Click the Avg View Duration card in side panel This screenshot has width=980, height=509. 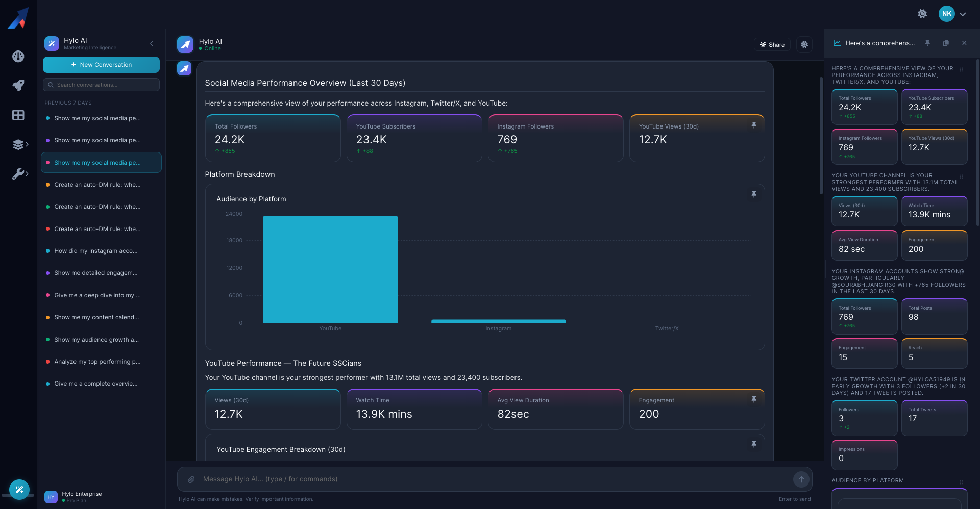(865, 245)
